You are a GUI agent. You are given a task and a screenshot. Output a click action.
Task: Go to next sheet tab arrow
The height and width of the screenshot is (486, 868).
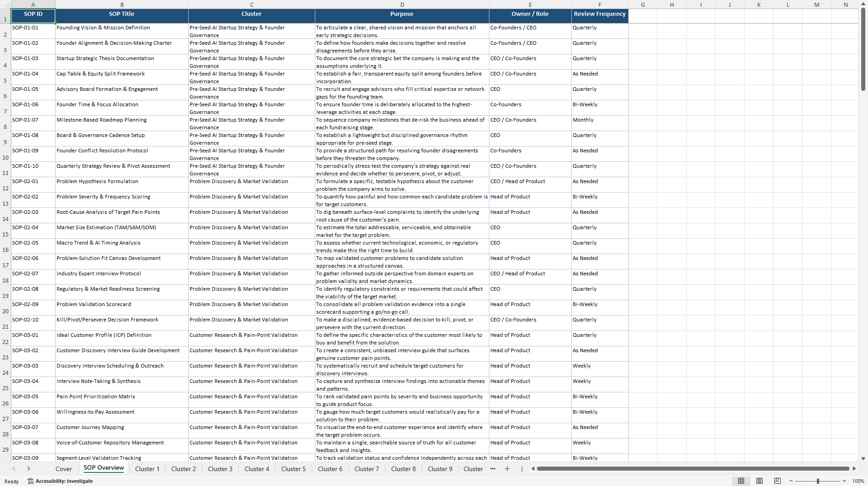(x=28, y=469)
